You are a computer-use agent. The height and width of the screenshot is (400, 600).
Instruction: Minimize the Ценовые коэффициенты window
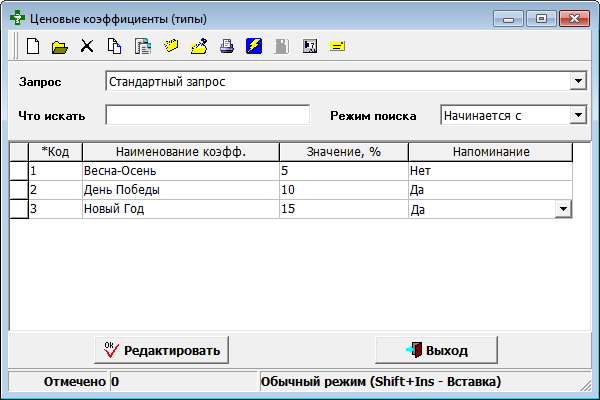coord(508,18)
